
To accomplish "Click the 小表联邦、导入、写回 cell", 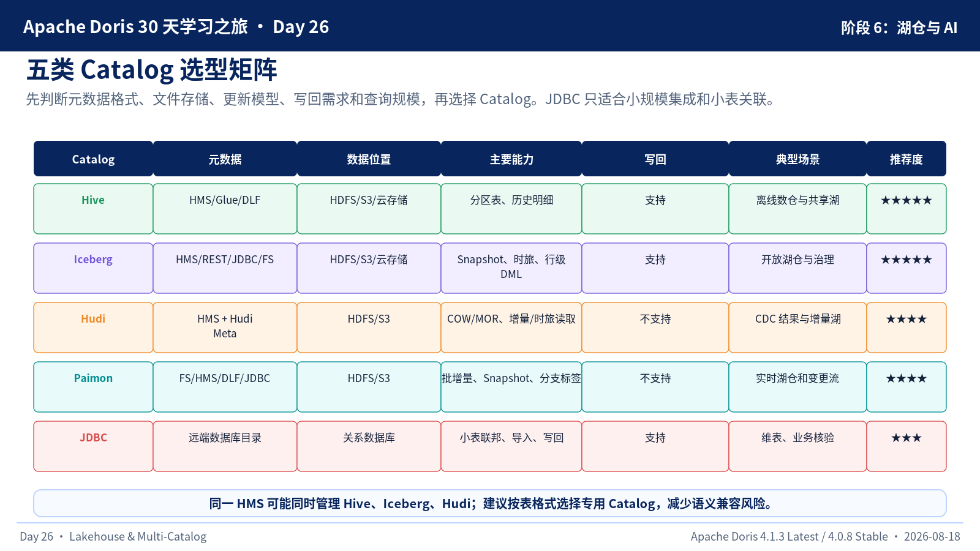I will click(x=511, y=446).
